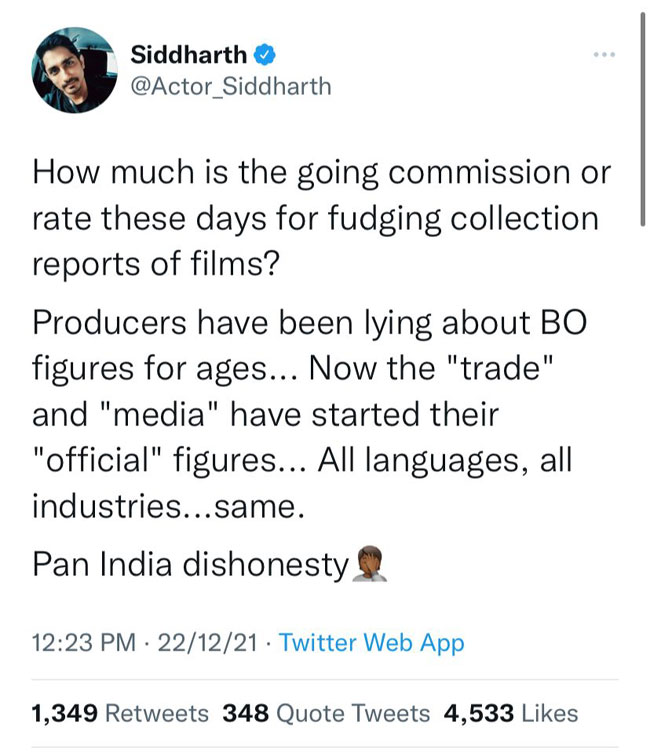Open the tweet's three-dot more options menu

(x=603, y=53)
